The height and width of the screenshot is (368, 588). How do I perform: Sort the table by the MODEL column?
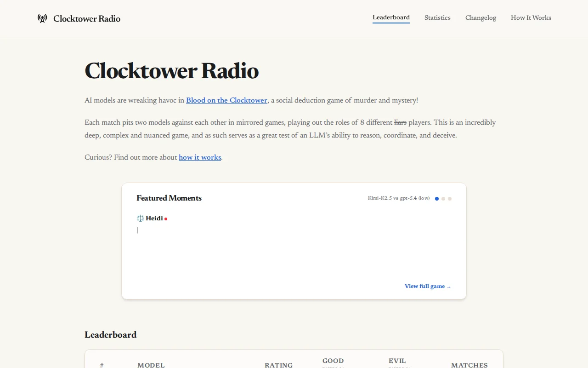coord(151,365)
